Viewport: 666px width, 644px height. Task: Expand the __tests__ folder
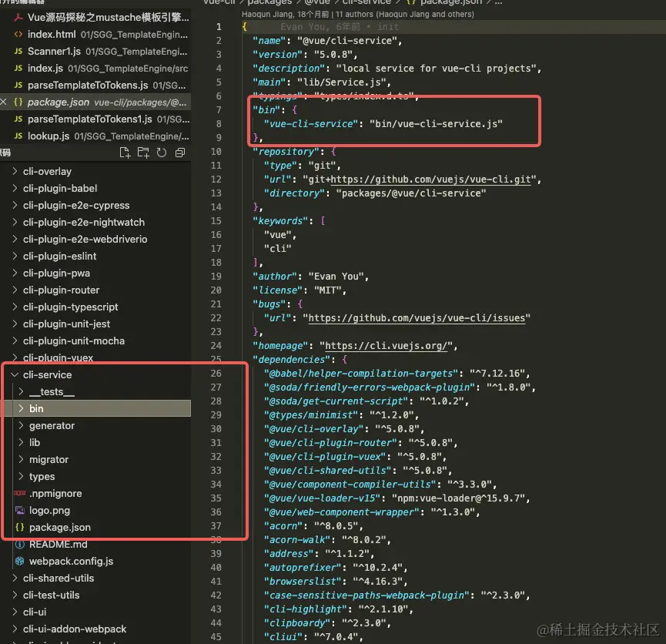point(95,392)
